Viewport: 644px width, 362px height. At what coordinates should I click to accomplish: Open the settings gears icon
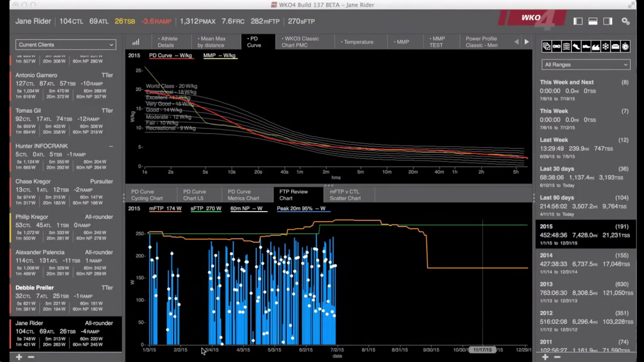tap(625, 21)
